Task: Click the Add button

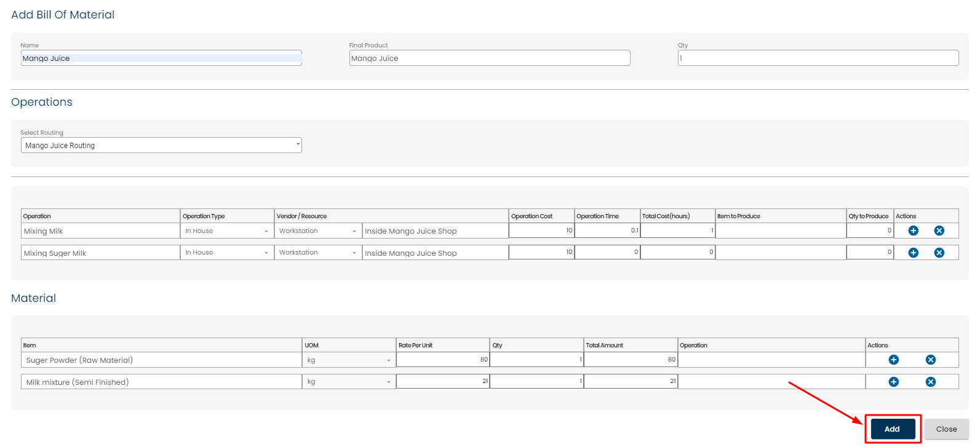Action: coord(893,429)
